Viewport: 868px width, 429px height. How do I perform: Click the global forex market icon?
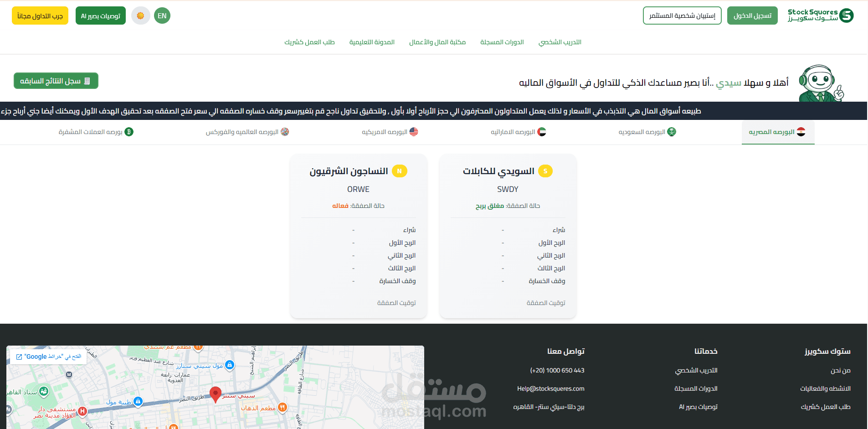coord(285,132)
